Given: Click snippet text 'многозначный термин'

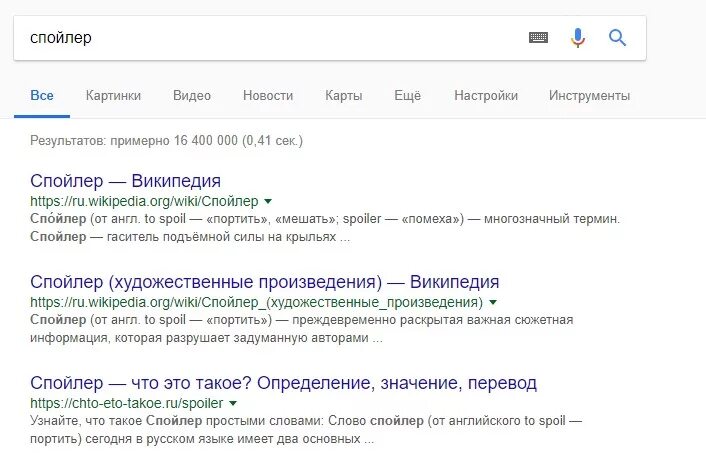Looking at the screenshot, I should [x=552, y=219].
